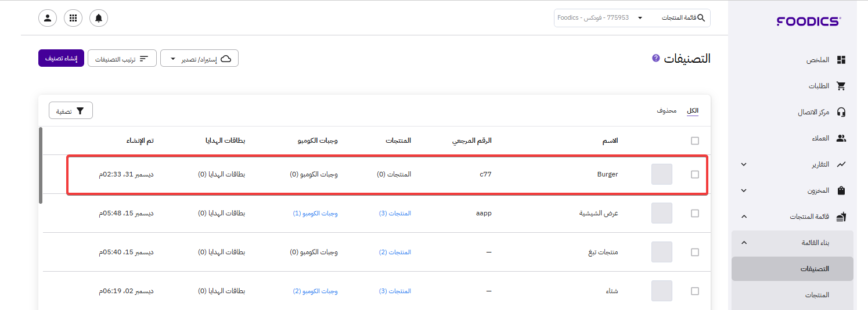This screenshot has height=310, width=868.
Task: Tick the select-all checkbox in table header
Action: [x=695, y=140]
